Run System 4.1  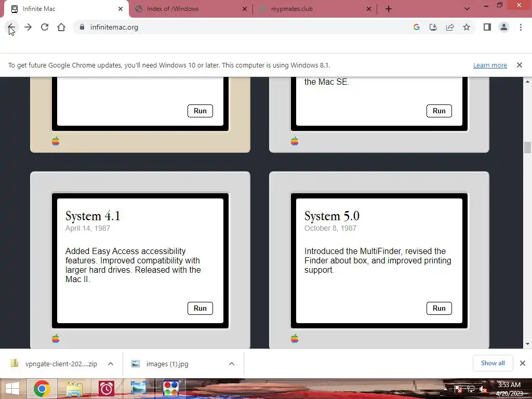tap(200, 308)
